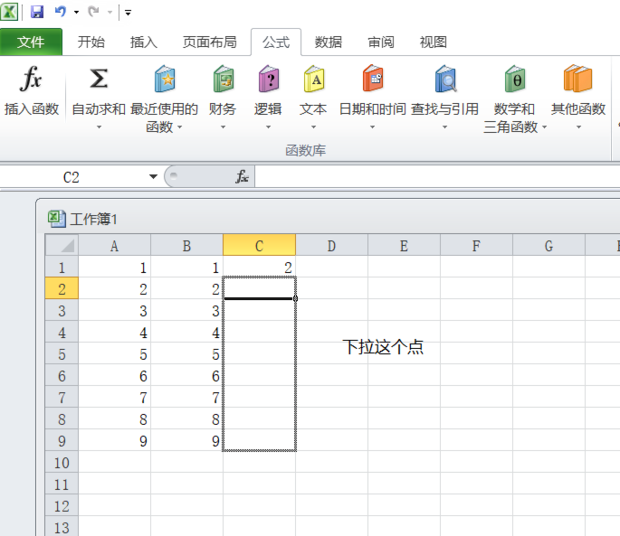Open the 逻辑 functions book icon
Image resolution: width=620 pixels, height=536 pixels.
pos(268,79)
